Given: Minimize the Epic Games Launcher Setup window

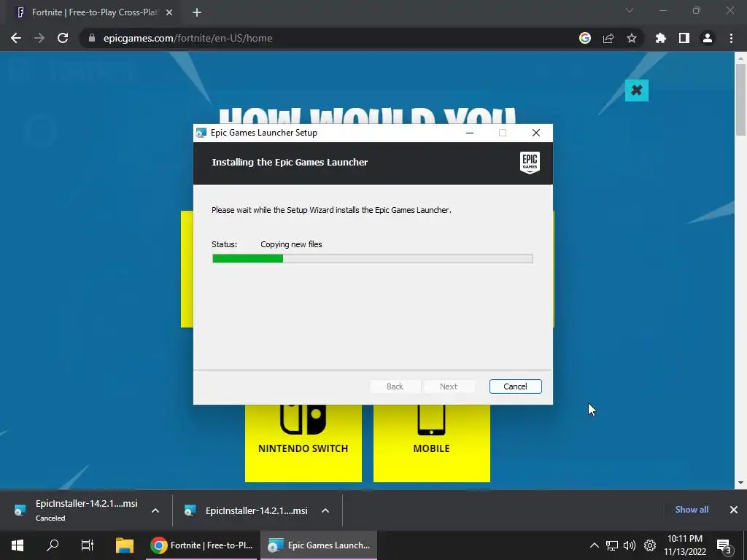Looking at the screenshot, I should [x=470, y=133].
